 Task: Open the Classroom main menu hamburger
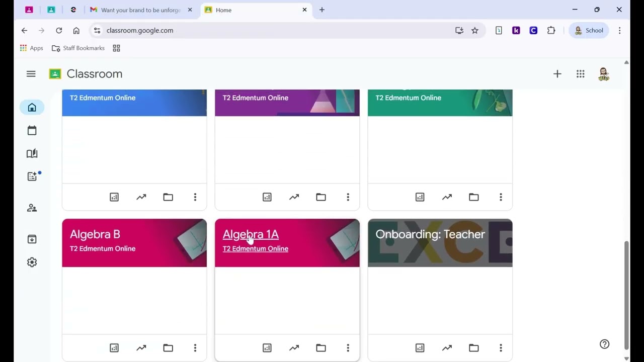(x=31, y=74)
